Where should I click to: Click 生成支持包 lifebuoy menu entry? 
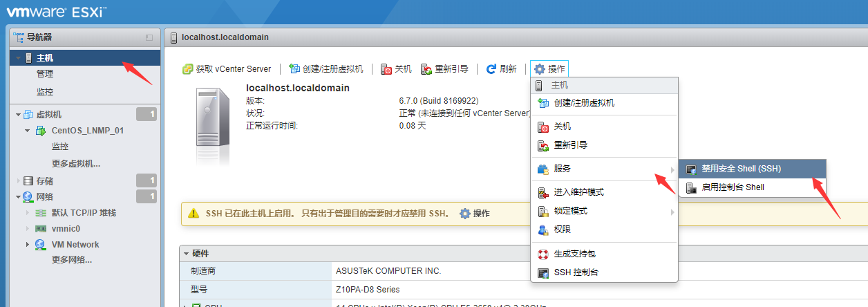[x=574, y=254]
